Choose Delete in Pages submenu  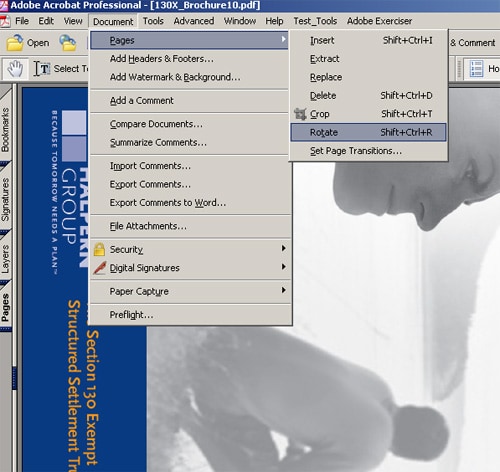pyautogui.click(x=368, y=96)
